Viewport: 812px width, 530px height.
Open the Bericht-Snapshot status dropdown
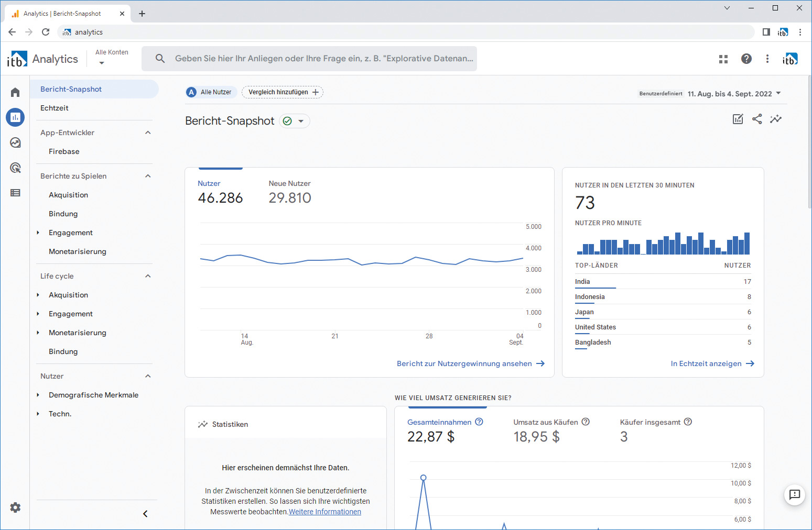(x=295, y=121)
